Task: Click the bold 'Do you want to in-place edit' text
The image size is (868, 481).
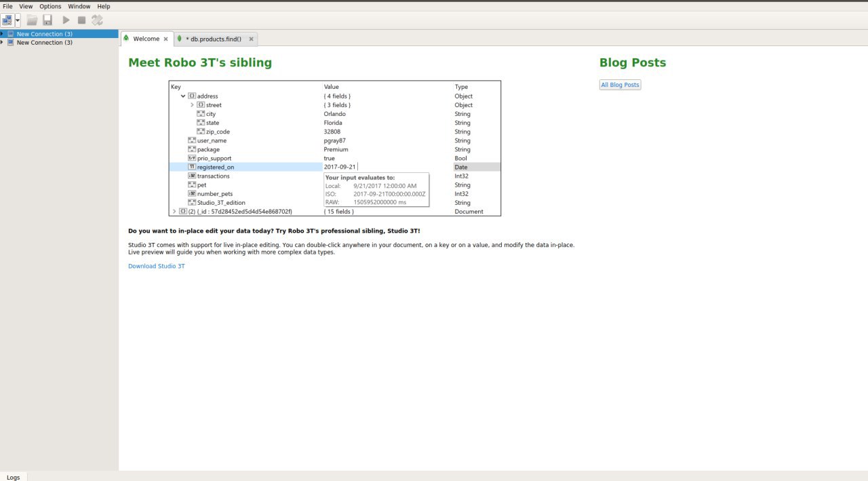Action: point(274,231)
